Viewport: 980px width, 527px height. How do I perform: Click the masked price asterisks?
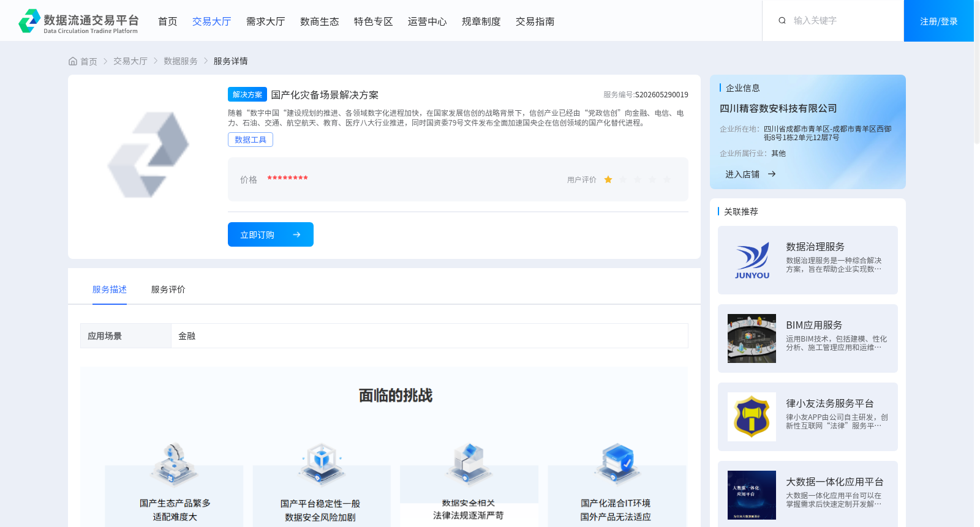(x=287, y=179)
